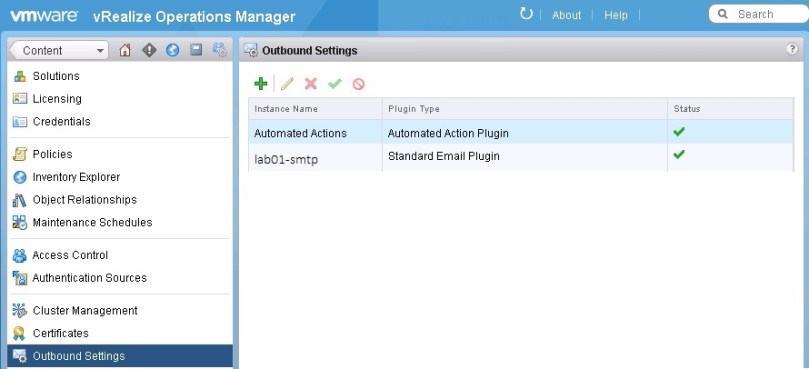Screen dimensions: 809x369
Task: Click the Solutions icon
Action: click(20, 76)
